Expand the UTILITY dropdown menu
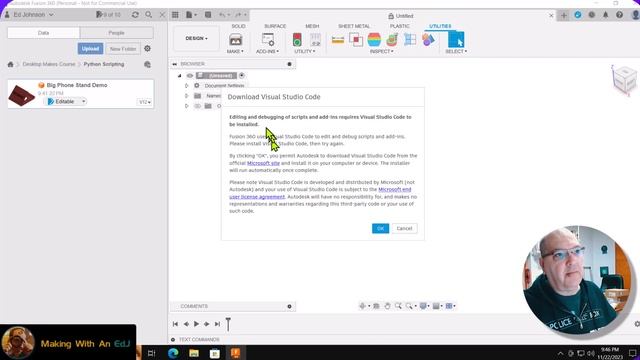The image size is (640, 360). click(x=304, y=51)
